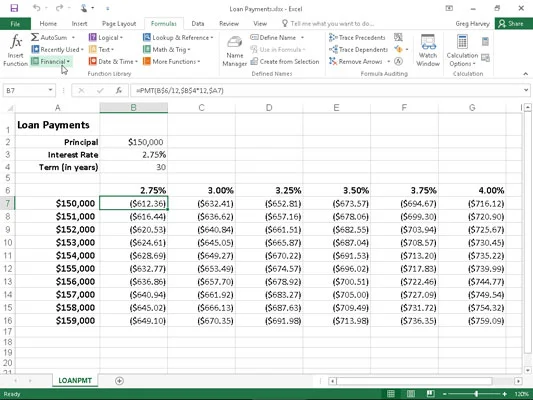This screenshot has width=533, height=400.
Task: Click Create from Selection
Action: (x=285, y=62)
